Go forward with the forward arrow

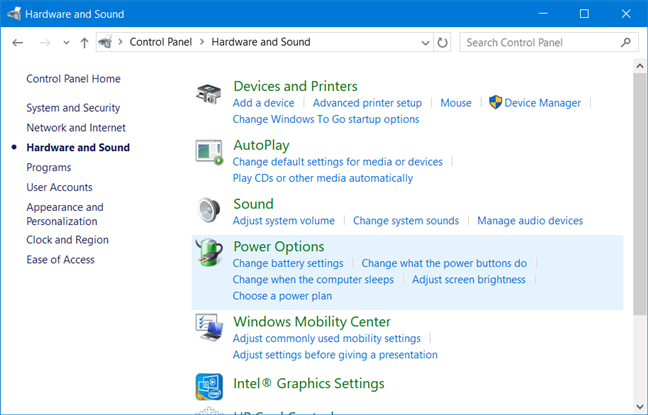[x=45, y=43]
